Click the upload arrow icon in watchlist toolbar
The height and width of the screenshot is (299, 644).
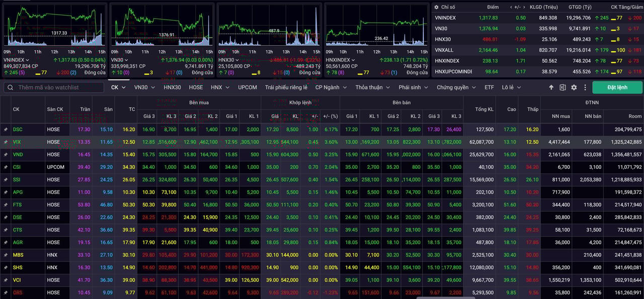click(551, 87)
